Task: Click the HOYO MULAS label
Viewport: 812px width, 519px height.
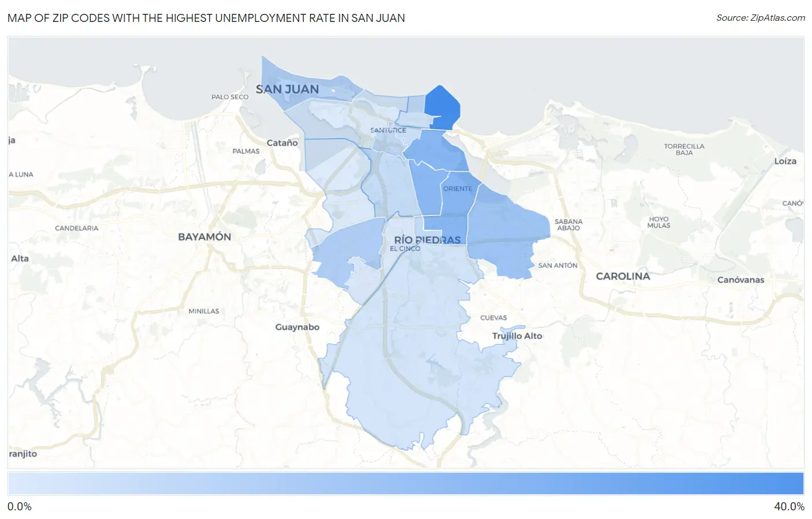Action: click(x=658, y=222)
